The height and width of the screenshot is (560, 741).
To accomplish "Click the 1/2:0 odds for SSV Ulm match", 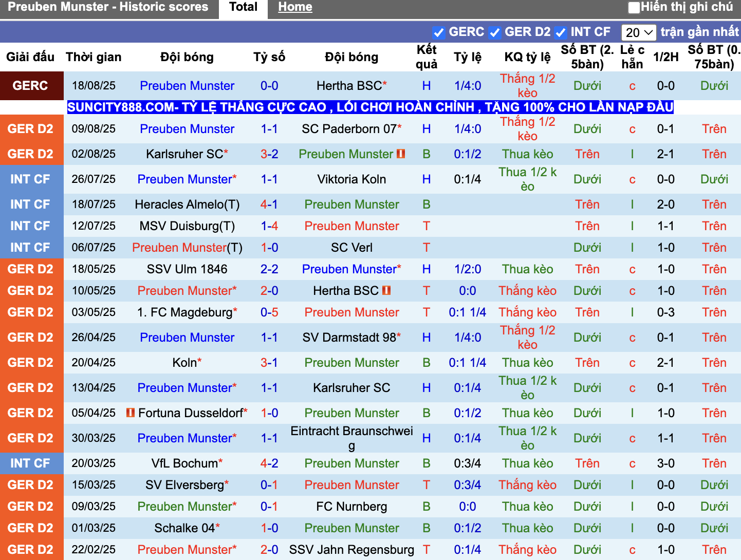I will [468, 269].
